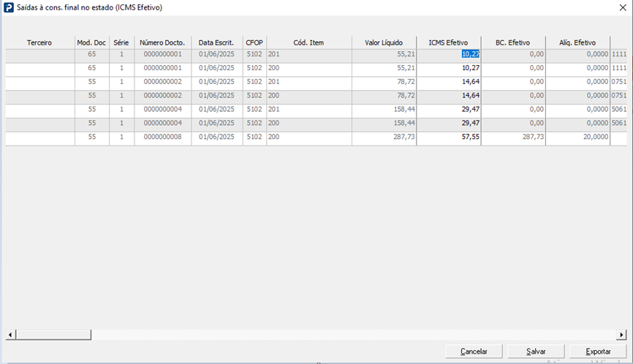Click the BC. Efetivo column header
The image size is (633, 364).
pos(513,43)
